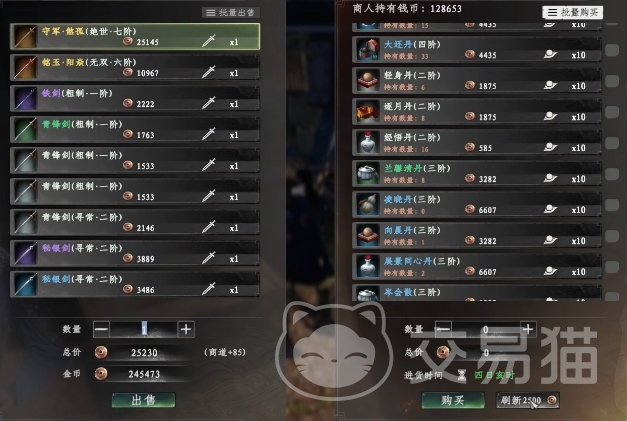The image size is (627, 421).
Task: Select the 轻身丹 item icon
Action: 367,80
